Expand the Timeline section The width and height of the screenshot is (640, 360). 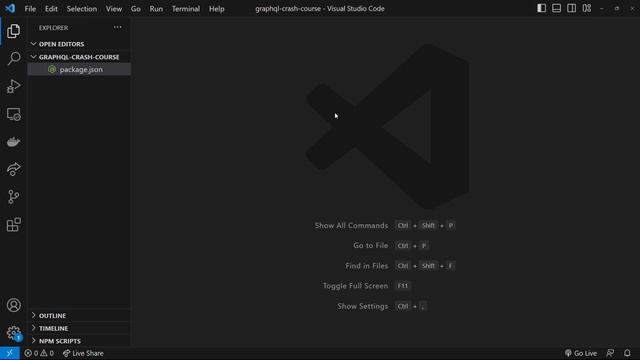79,328
